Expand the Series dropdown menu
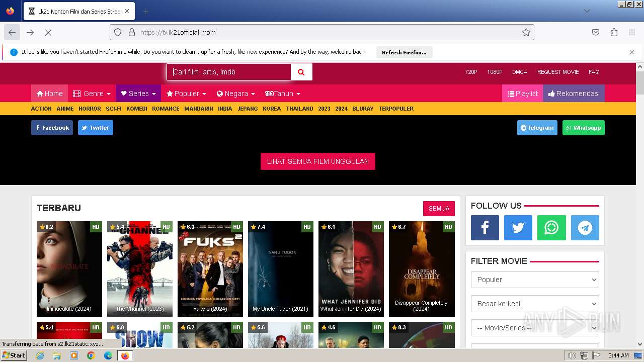This screenshot has height=362, width=644. point(138,94)
